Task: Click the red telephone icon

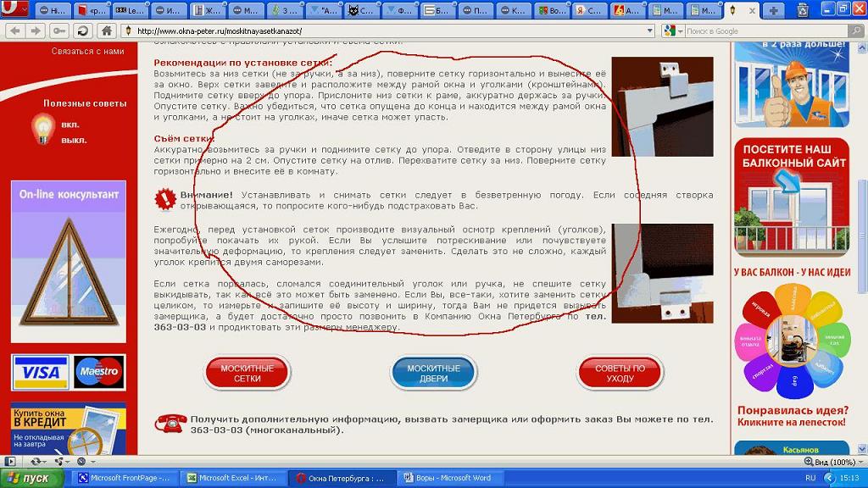Action: point(170,424)
